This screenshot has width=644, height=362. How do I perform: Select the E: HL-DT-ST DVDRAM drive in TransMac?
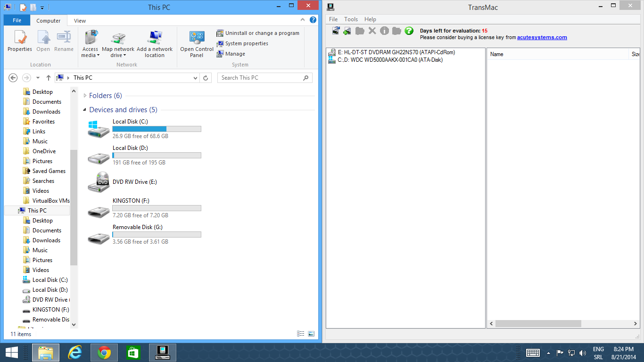(391, 52)
